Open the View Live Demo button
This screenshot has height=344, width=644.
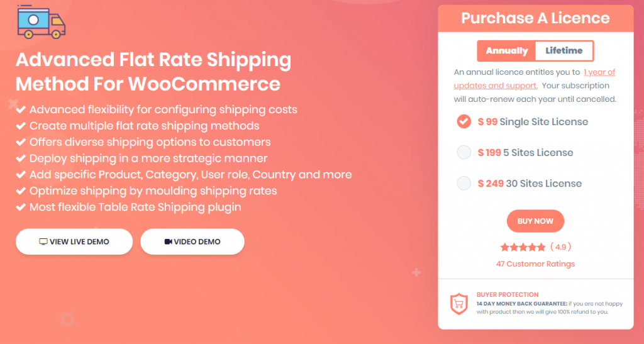(74, 241)
